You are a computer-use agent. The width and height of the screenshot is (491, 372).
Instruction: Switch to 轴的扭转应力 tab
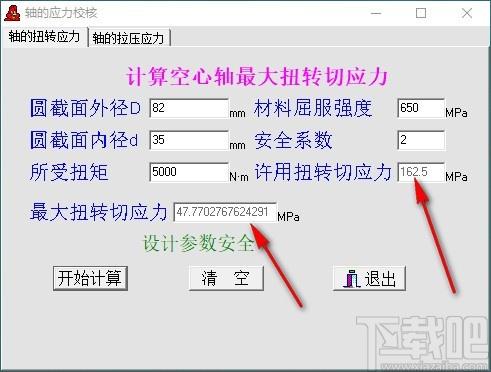(45, 36)
